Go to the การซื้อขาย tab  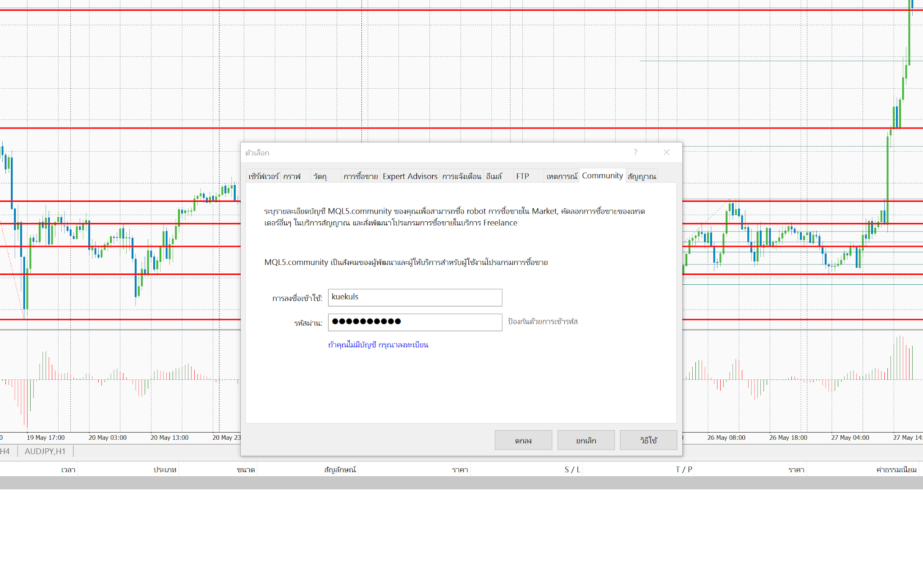(x=360, y=176)
